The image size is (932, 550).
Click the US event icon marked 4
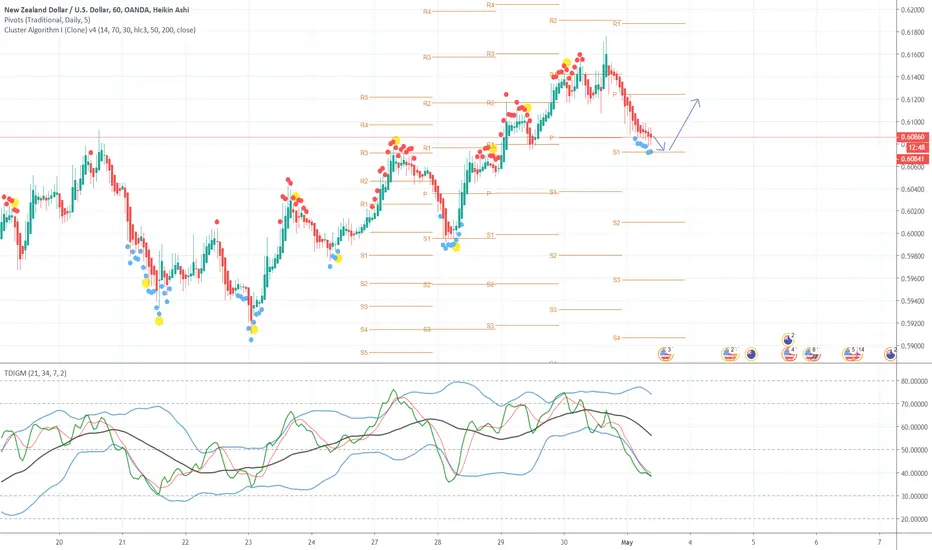click(789, 354)
